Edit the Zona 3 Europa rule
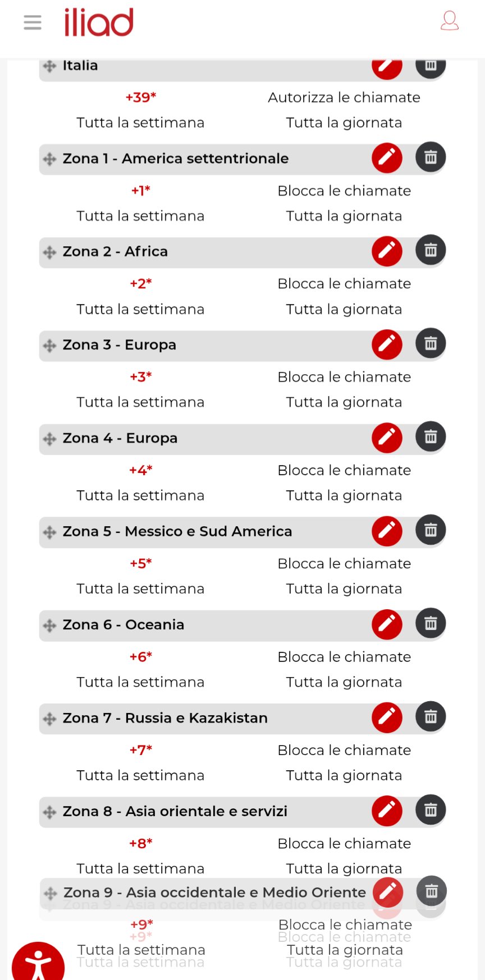 tap(387, 344)
